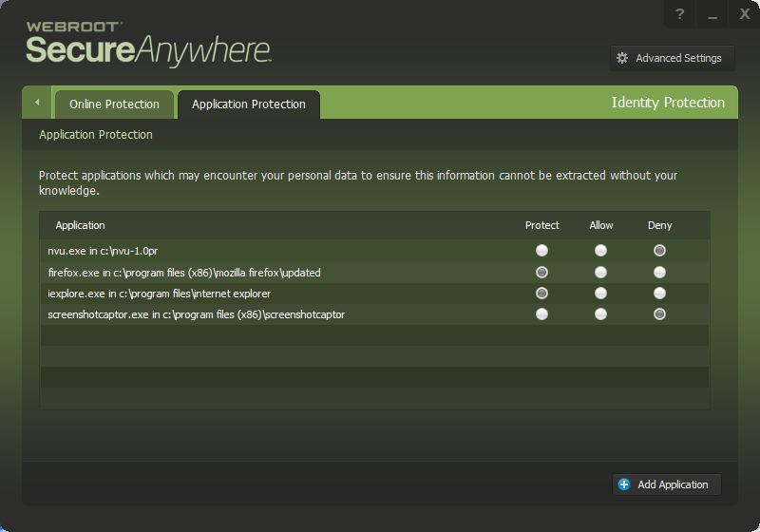Select Deny for firefox.exe
Image resolution: width=760 pixels, height=532 pixels.
pyautogui.click(x=659, y=273)
